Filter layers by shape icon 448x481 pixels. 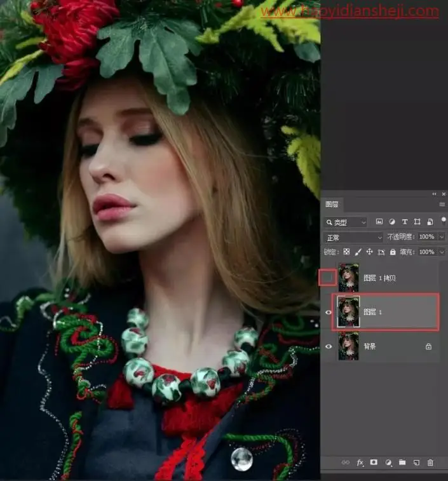pos(417,222)
